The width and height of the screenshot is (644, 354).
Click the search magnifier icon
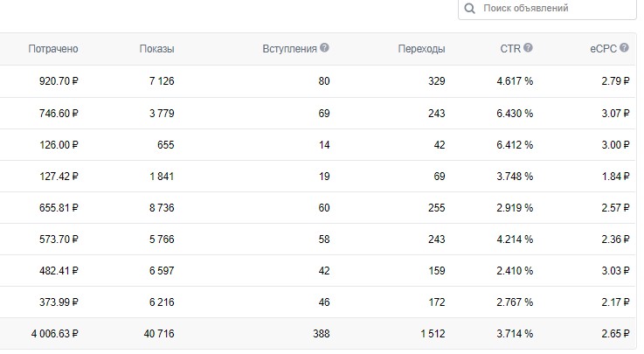(x=470, y=9)
